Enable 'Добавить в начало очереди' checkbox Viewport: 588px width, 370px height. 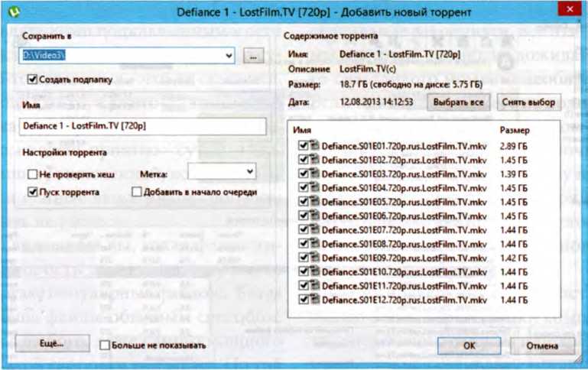pyautogui.click(x=137, y=193)
